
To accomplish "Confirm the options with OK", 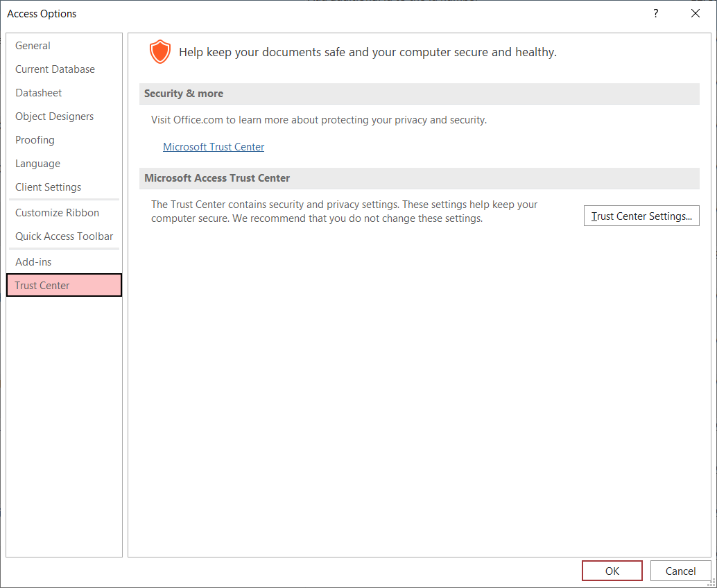I will [612, 571].
